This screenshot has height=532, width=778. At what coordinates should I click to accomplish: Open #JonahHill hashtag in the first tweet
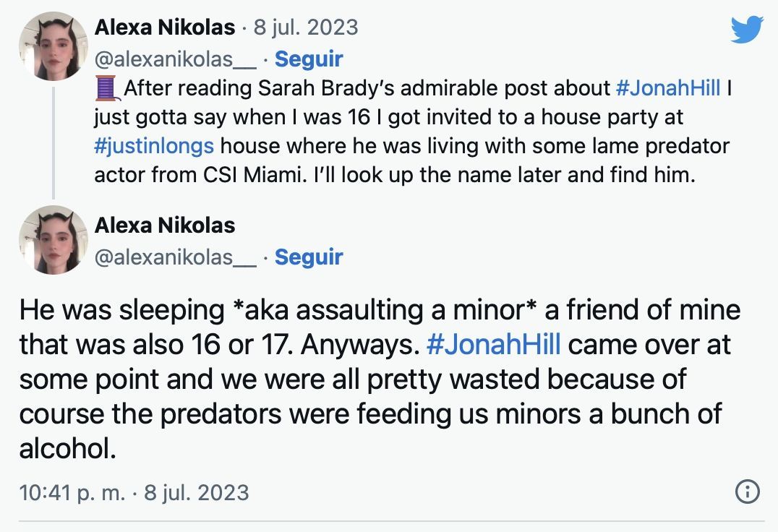667,89
